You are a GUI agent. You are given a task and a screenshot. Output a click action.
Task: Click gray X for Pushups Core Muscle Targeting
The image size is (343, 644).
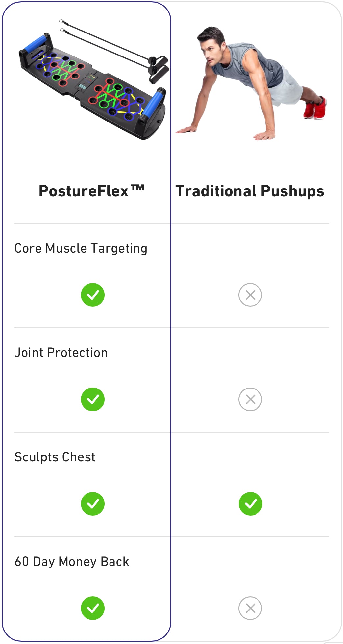[x=250, y=295]
